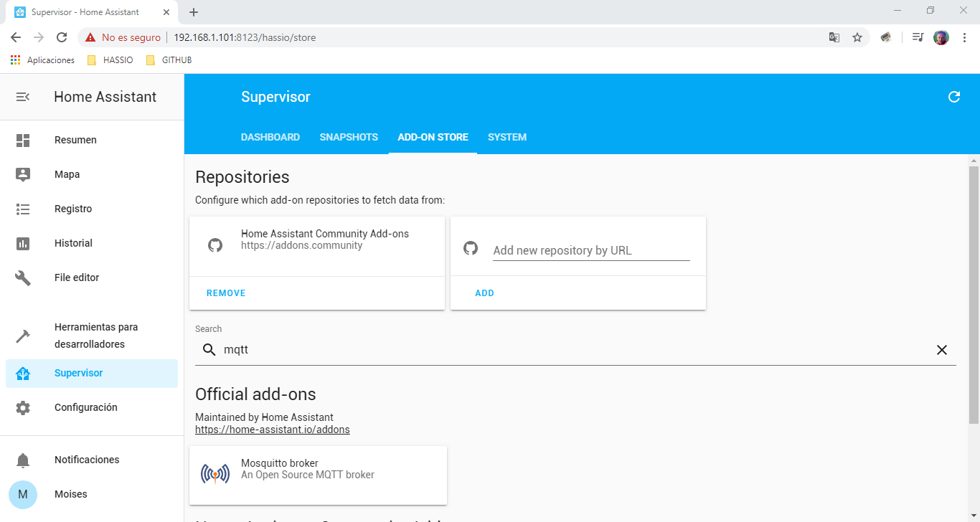The width and height of the screenshot is (980, 522).
Task: Open Herramientas para desarrolladores entry
Action: point(92,336)
